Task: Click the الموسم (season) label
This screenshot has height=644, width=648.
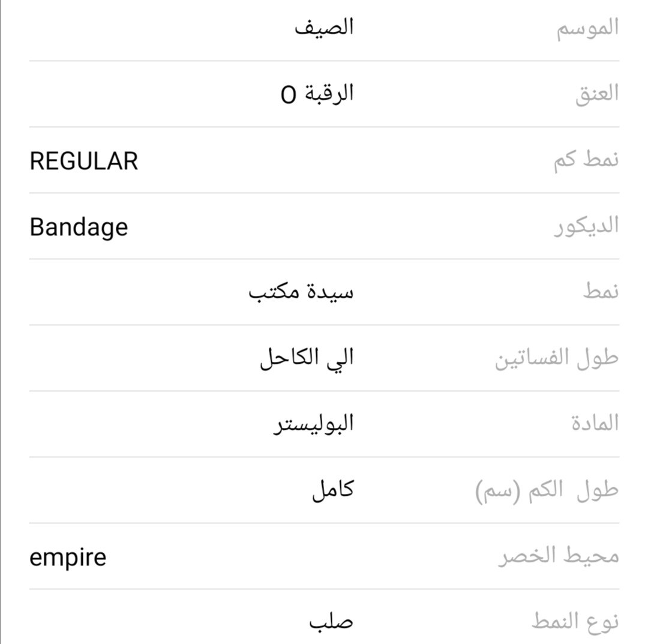Action: (586, 28)
